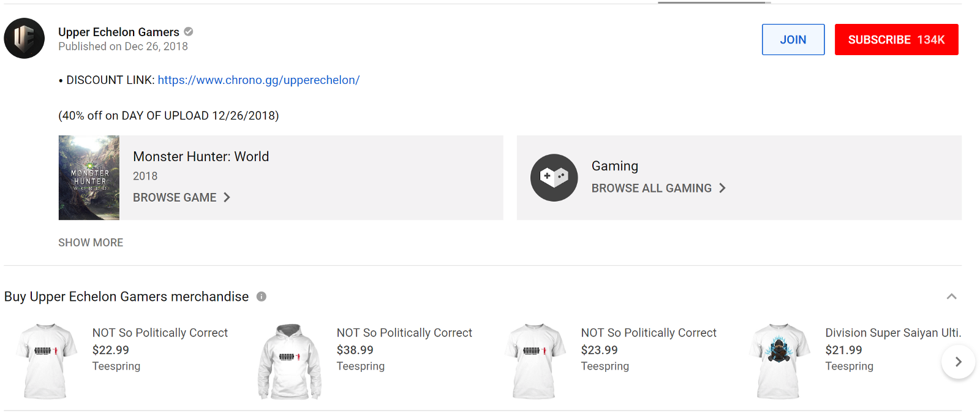
Task: Expand description with SHOW MORE
Action: 91,243
